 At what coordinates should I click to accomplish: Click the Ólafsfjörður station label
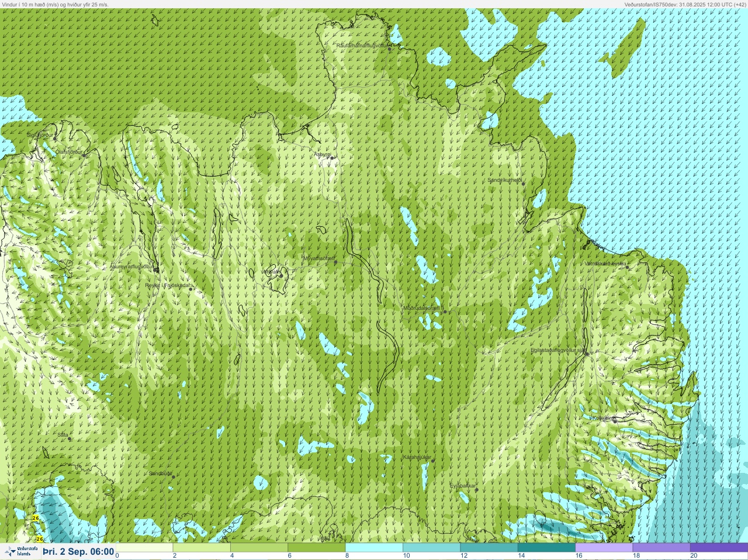click(x=69, y=152)
